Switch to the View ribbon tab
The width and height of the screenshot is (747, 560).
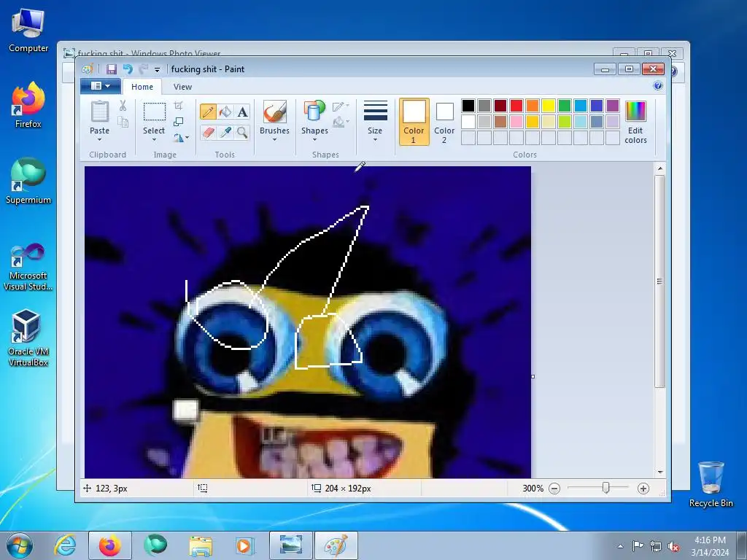(x=182, y=87)
